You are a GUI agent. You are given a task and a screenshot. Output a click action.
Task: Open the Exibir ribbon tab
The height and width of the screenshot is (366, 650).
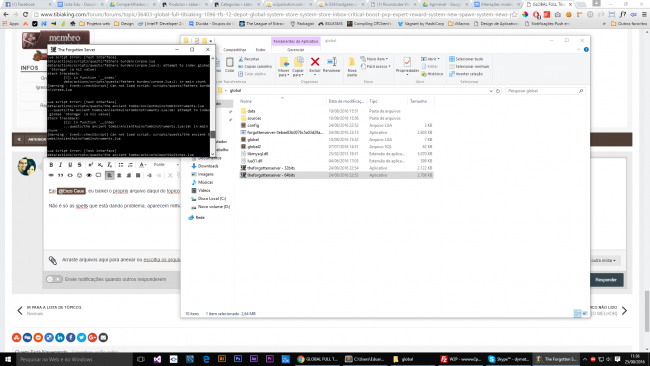260,50
